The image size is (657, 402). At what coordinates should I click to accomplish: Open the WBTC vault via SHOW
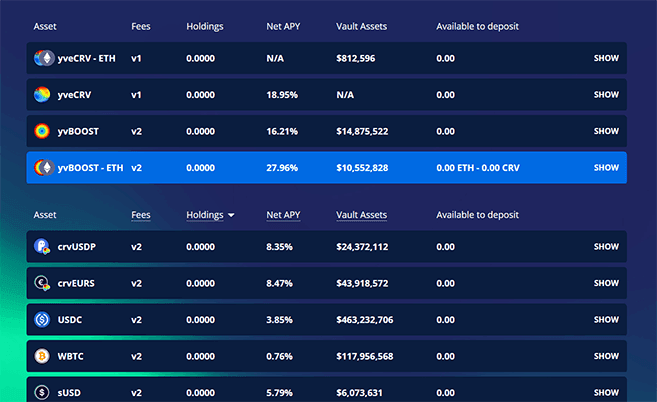click(x=606, y=356)
